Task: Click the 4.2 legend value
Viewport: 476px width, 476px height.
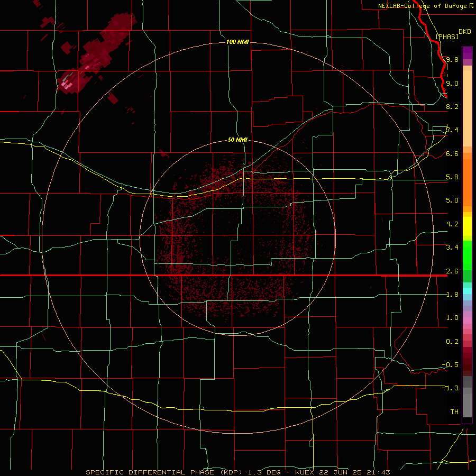Action: [452, 224]
